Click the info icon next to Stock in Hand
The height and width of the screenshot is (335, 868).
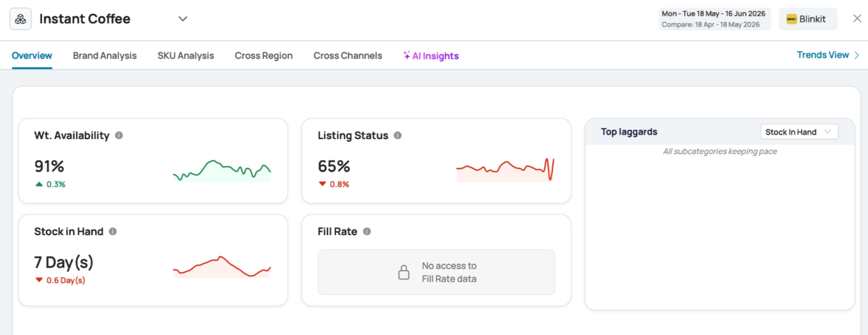(112, 232)
